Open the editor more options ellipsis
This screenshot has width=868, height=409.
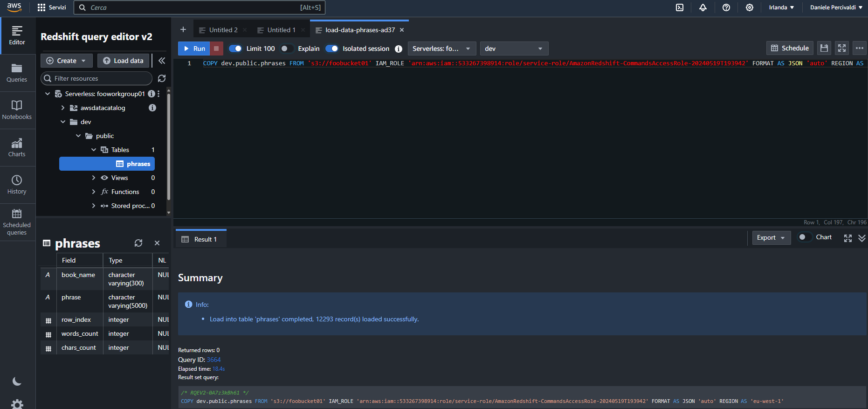[860, 48]
